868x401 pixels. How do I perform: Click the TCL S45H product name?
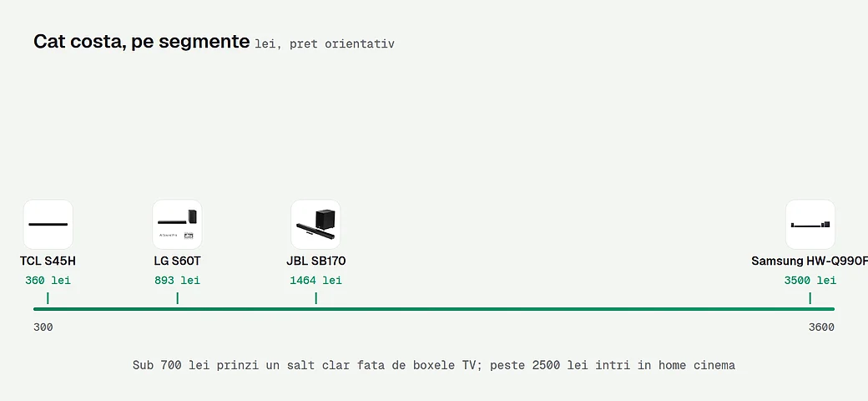[x=48, y=261]
